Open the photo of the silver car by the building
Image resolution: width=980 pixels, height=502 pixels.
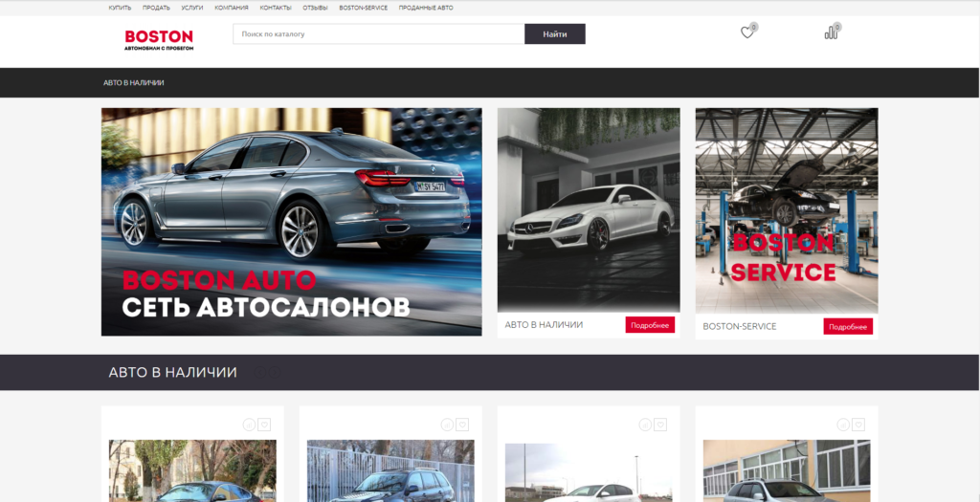(x=787, y=470)
